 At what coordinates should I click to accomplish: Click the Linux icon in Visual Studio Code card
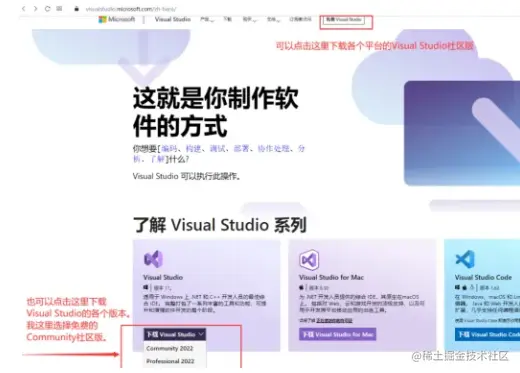pos(472,287)
